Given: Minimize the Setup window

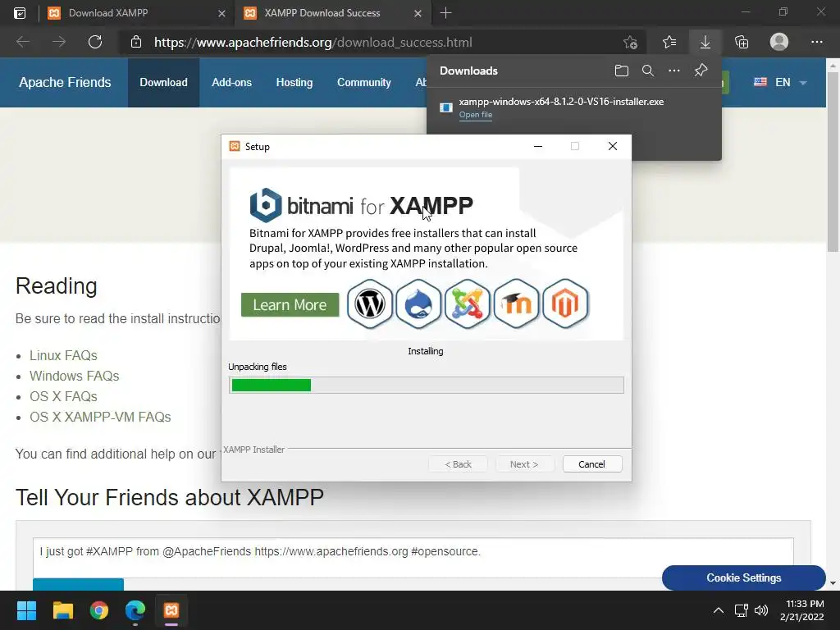Looking at the screenshot, I should coord(538,146).
